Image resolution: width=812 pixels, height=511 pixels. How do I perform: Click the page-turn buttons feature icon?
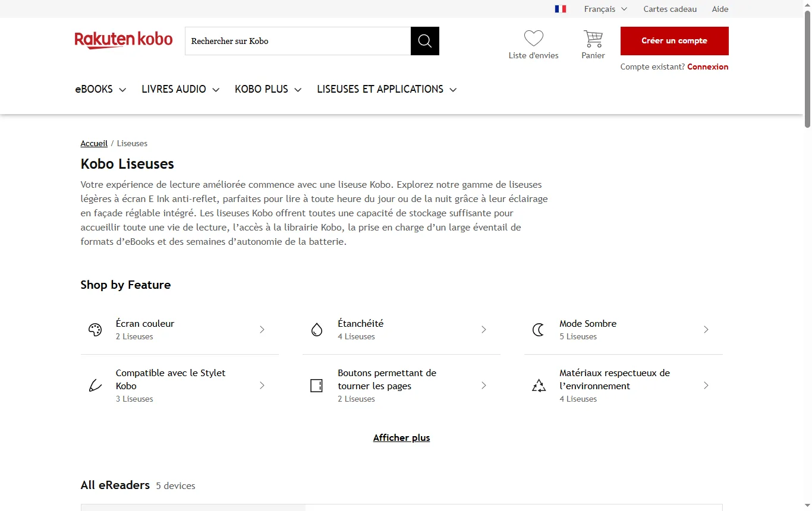click(317, 386)
